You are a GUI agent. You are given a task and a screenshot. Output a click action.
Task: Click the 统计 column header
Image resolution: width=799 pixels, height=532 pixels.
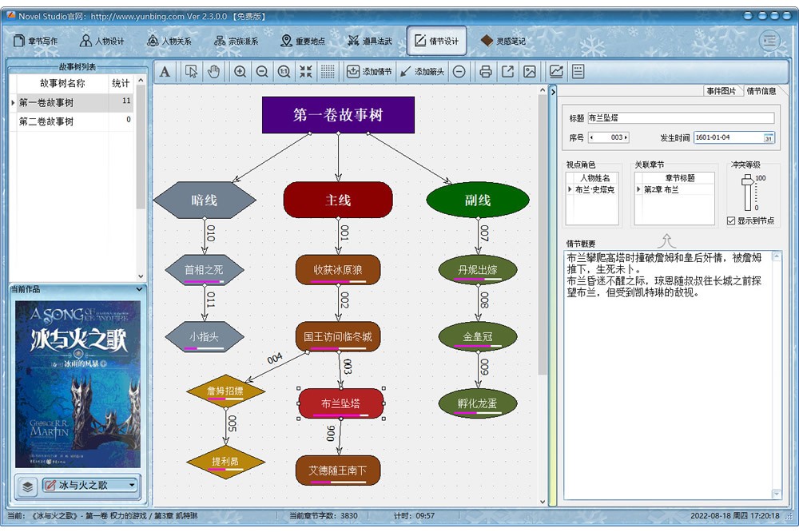click(121, 83)
